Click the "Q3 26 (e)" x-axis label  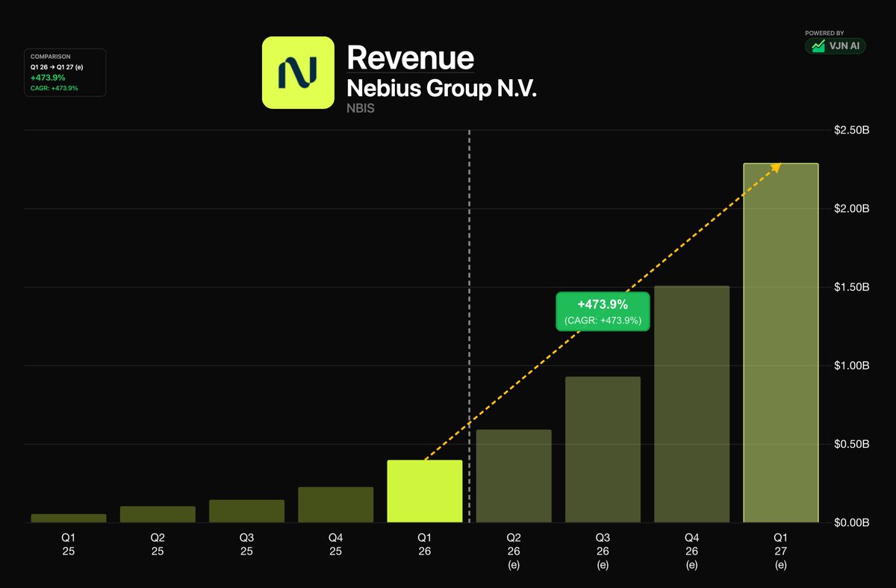tap(603, 551)
